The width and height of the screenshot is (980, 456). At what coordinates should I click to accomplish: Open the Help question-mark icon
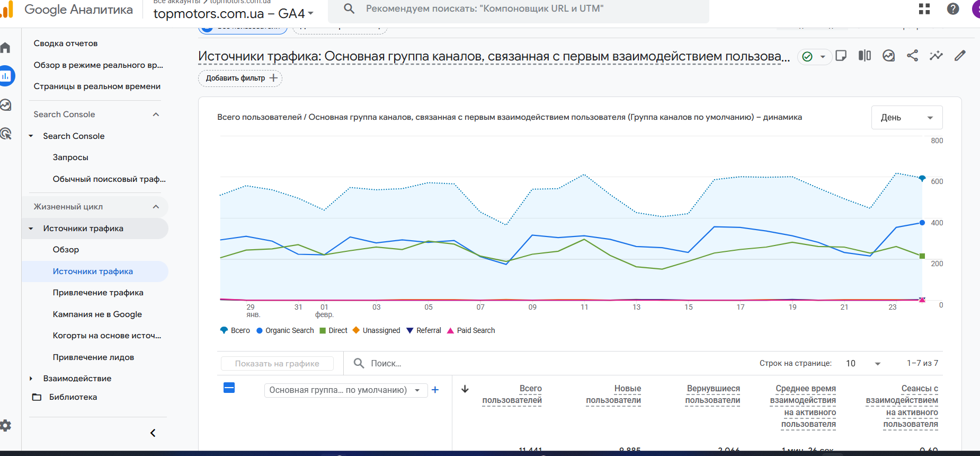pos(953,9)
